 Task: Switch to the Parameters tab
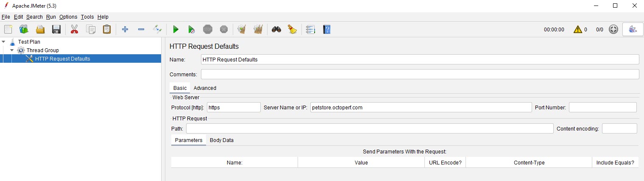[189, 140]
